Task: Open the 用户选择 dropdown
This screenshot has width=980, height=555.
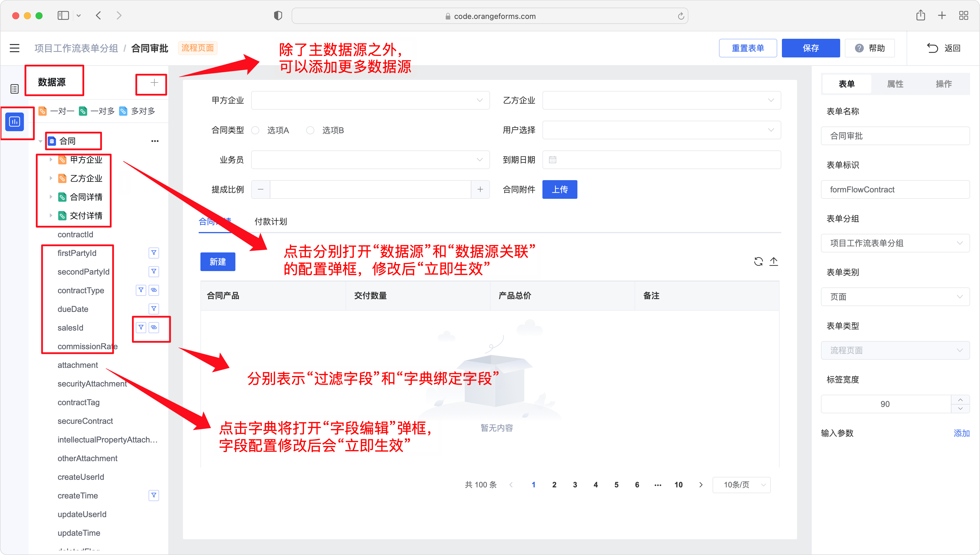Action: [x=662, y=130]
